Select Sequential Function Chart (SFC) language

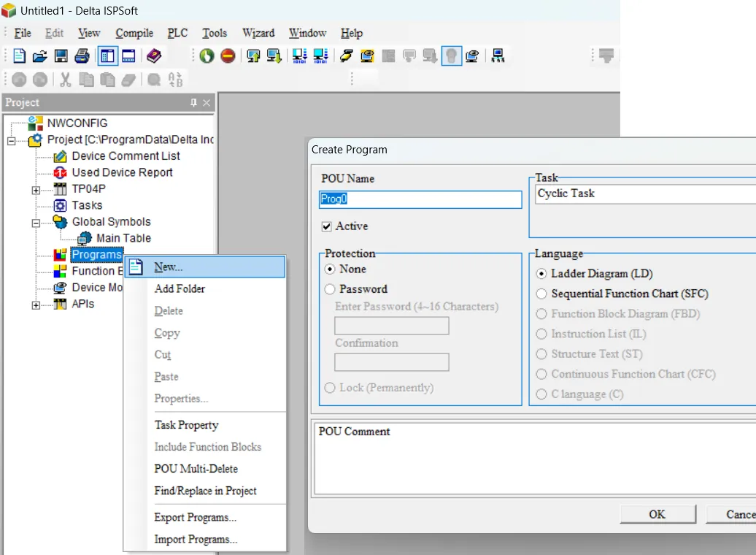pos(541,294)
